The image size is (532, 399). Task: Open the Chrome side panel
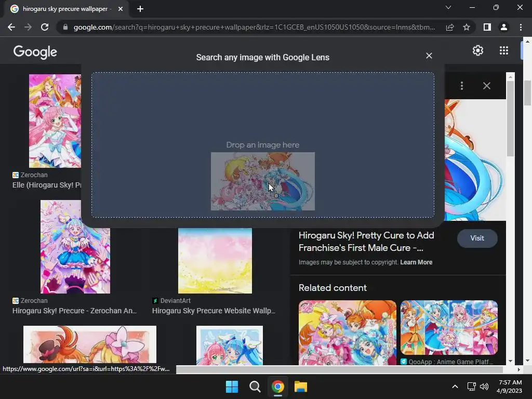tap(487, 27)
